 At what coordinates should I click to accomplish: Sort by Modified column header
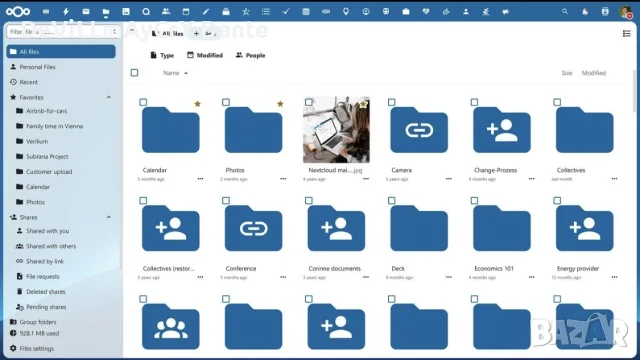593,73
